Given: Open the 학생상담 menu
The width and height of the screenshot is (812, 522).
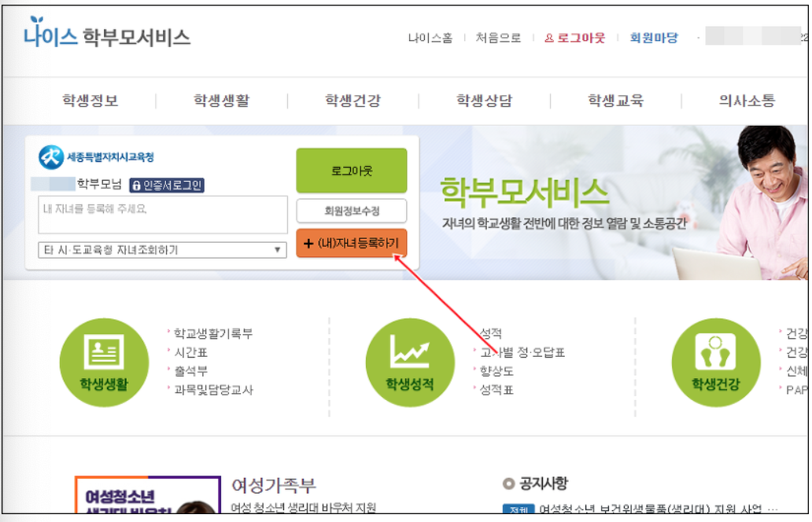Looking at the screenshot, I should click(x=484, y=101).
